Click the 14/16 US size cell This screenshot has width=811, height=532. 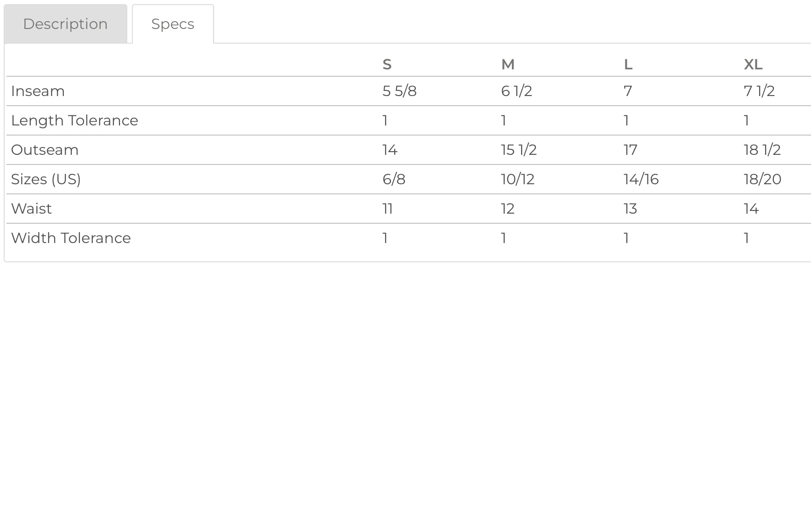point(641,179)
